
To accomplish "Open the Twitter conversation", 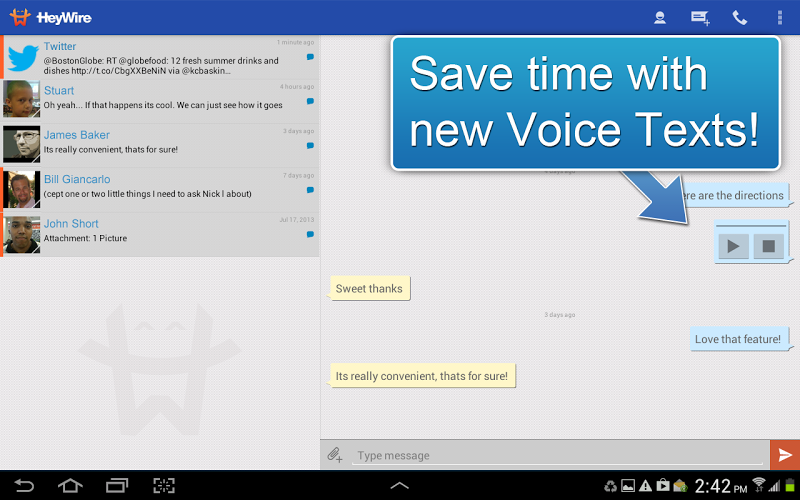I will tap(161, 57).
